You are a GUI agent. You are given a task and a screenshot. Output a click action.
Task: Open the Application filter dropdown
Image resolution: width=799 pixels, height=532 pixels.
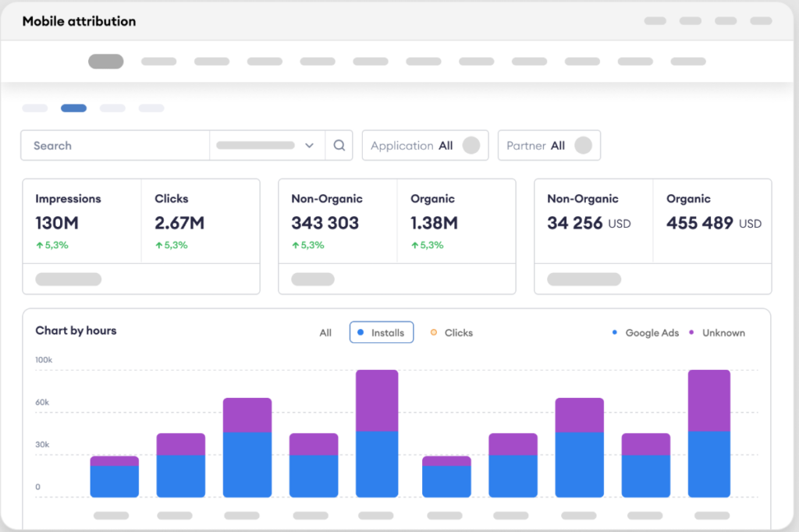(411, 145)
